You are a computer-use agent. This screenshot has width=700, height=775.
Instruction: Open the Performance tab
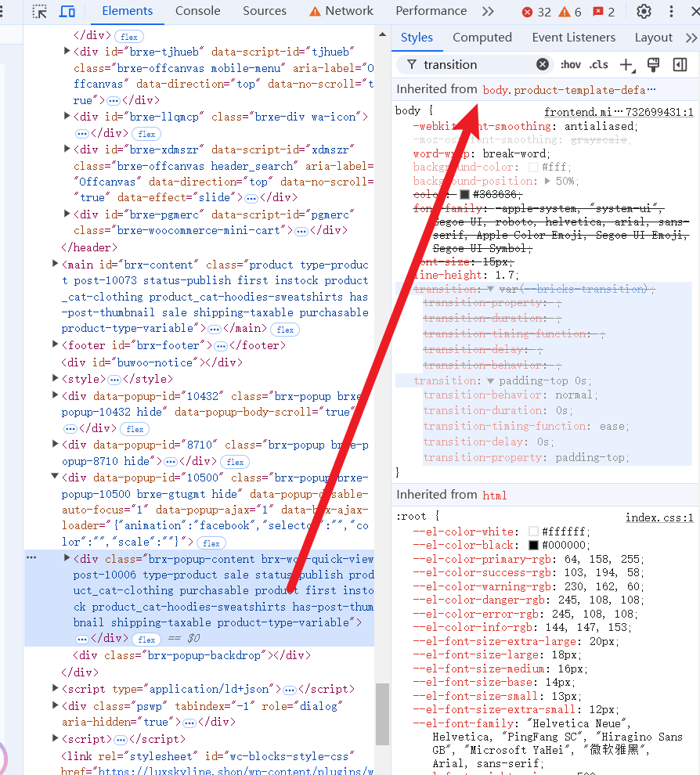pyautogui.click(x=431, y=11)
